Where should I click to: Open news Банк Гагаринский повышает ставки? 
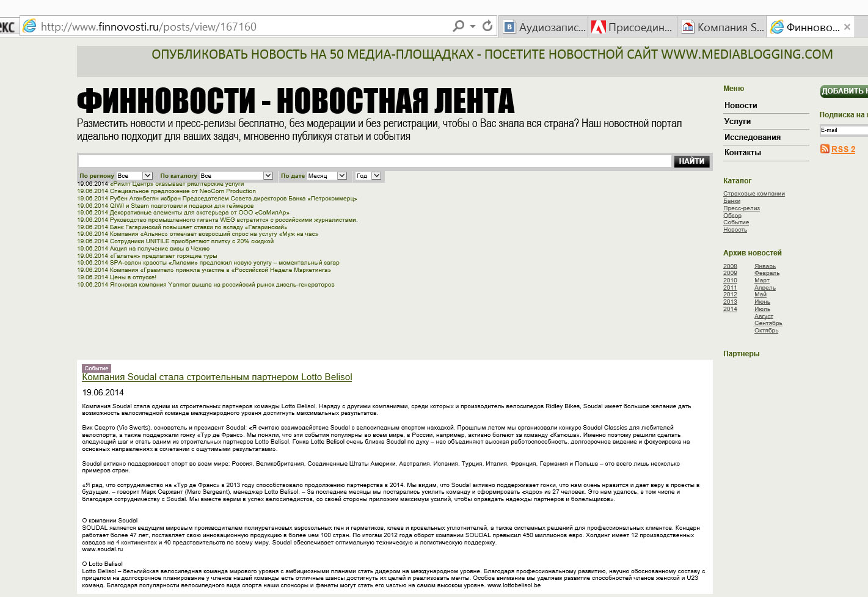(198, 227)
